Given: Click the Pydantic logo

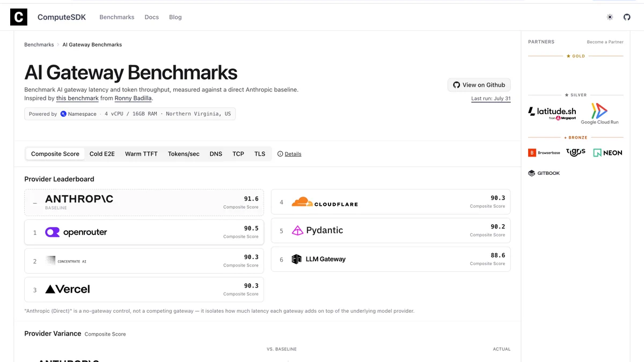Looking at the screenshot, I should tap(317, 231).
